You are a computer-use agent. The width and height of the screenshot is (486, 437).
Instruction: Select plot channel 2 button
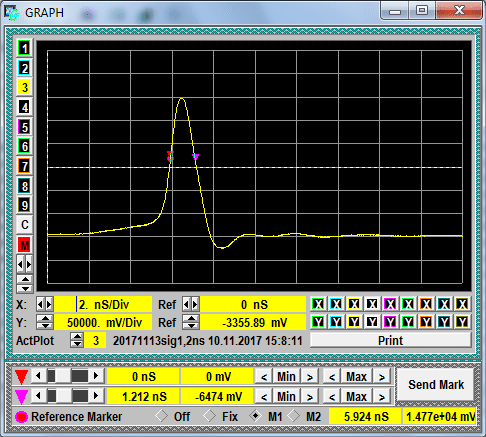[x=24, y=68]
